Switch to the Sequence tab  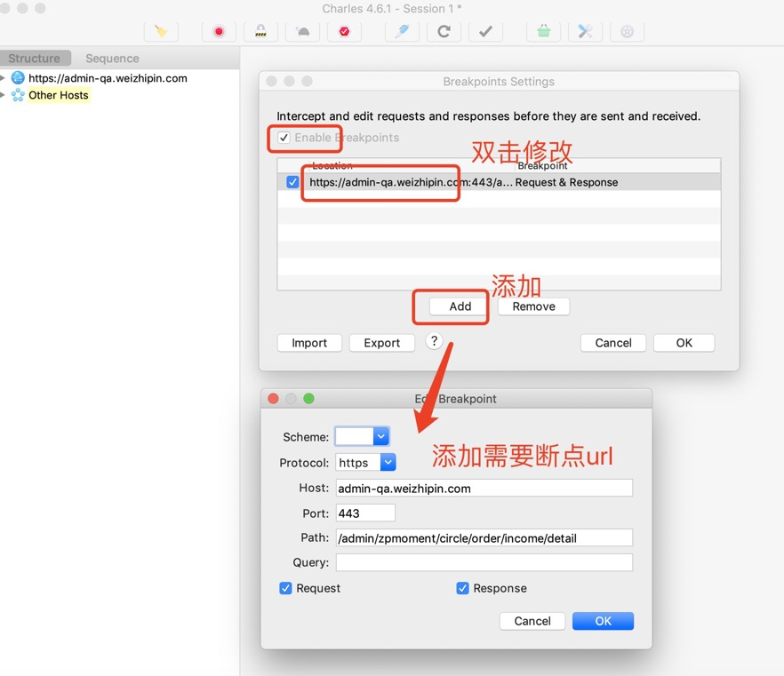click(x=112, y=59)
